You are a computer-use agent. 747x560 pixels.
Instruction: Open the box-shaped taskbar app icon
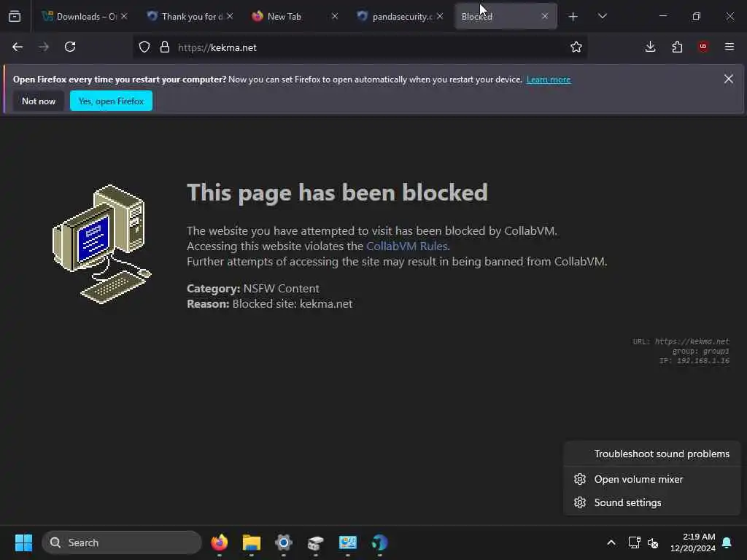(315, 542)
